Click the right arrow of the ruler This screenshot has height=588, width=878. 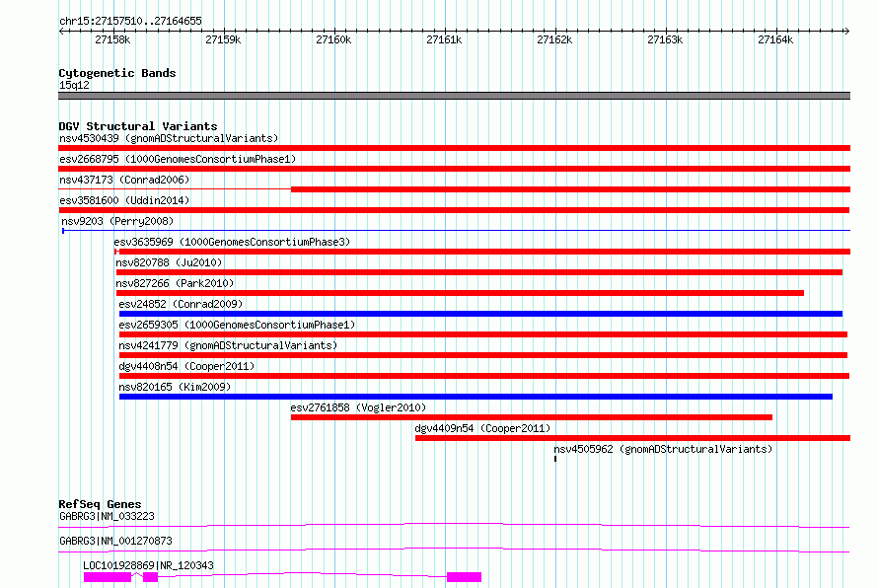(x=847, y=31)
